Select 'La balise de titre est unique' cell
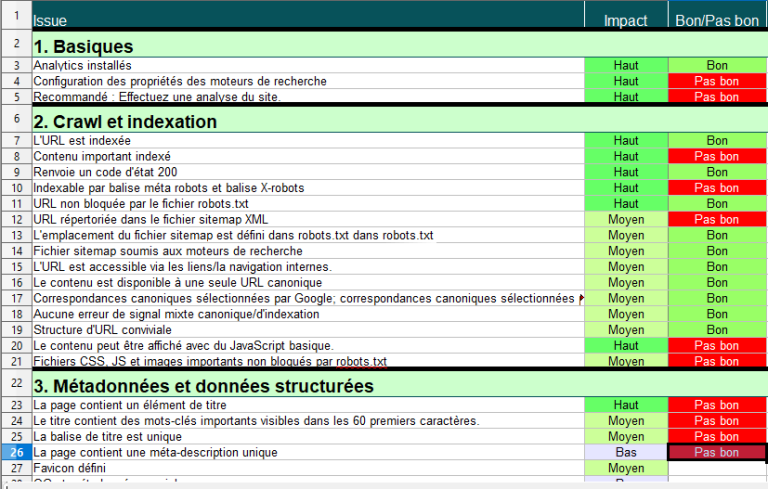The width and height of the screenshot is (768, 489). point(308,437)
